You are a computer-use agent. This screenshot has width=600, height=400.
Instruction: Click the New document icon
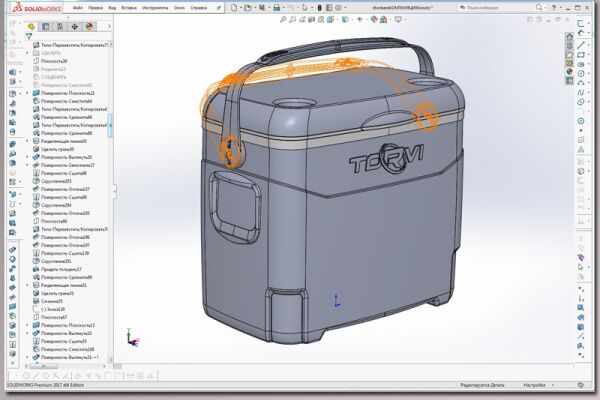234,7
